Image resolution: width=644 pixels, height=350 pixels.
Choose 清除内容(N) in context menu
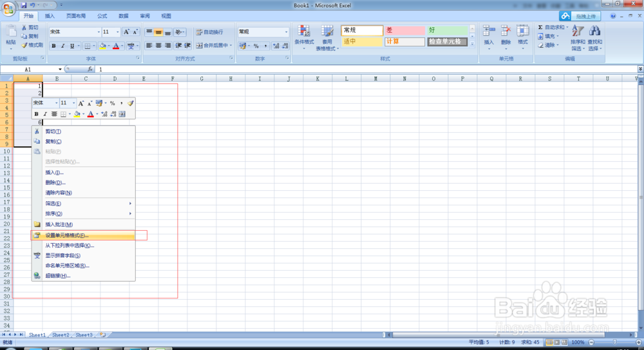(83, 193)
